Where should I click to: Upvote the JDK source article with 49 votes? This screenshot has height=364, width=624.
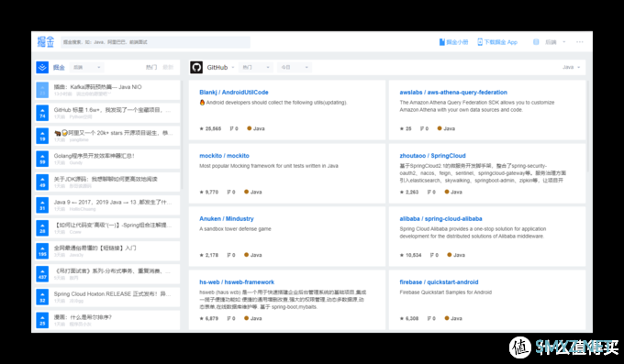(x=42, y=182)
